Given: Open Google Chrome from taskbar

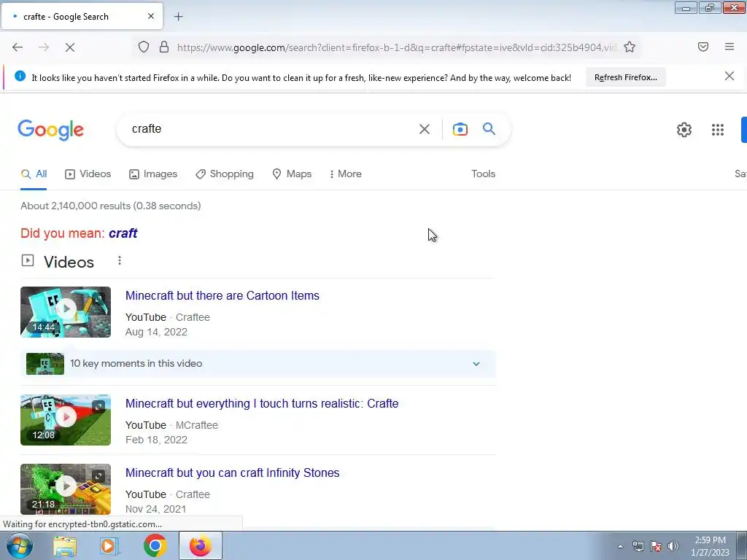Looking at the screenshot, I should point(155,545).
